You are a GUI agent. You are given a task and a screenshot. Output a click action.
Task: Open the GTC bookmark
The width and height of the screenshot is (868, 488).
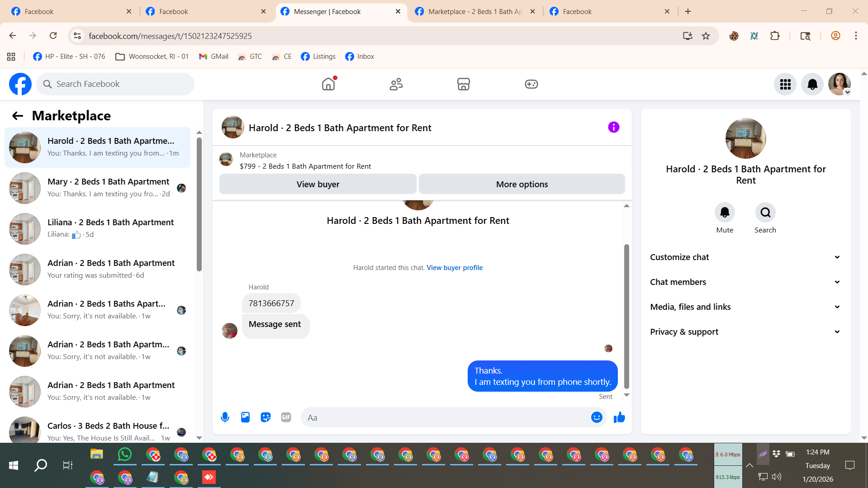point(250,57)
